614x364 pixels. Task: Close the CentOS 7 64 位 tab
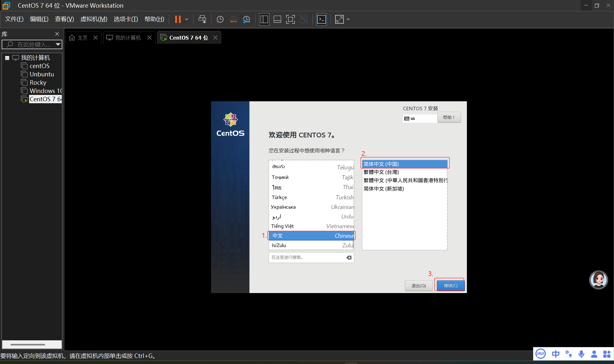pos(216,38)
